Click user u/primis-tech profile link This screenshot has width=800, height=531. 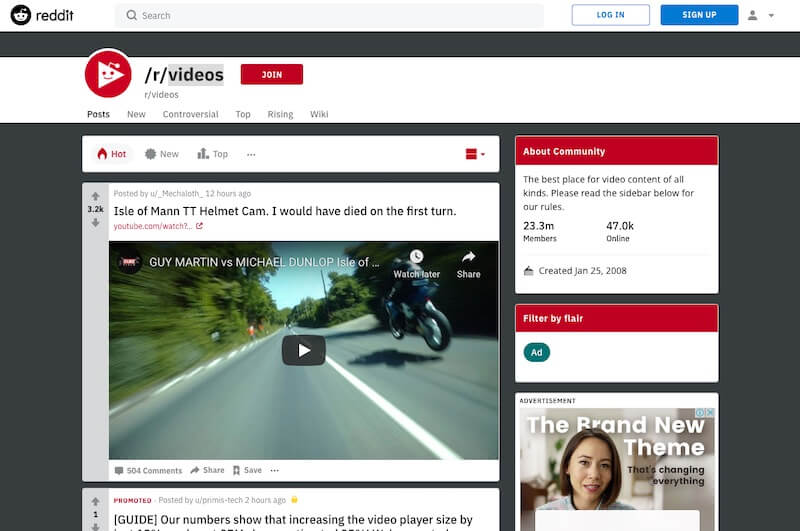217,500
